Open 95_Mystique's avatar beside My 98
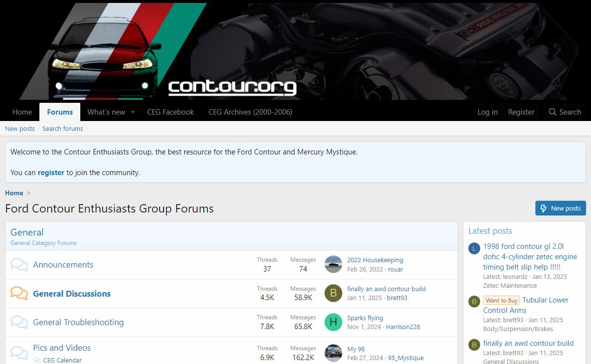The height and width of the screenshot is (364, 591). (333, 353)
